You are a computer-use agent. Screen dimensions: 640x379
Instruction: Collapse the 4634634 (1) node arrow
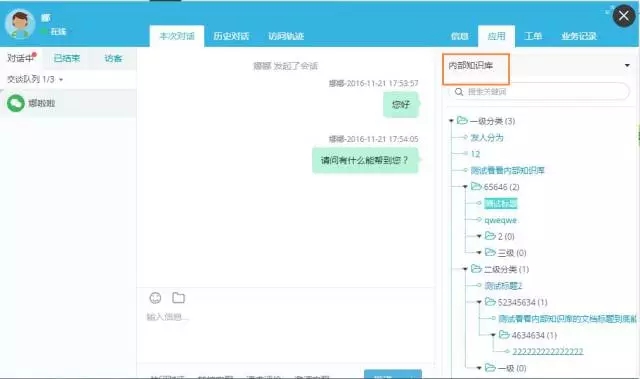coord(493,335)
